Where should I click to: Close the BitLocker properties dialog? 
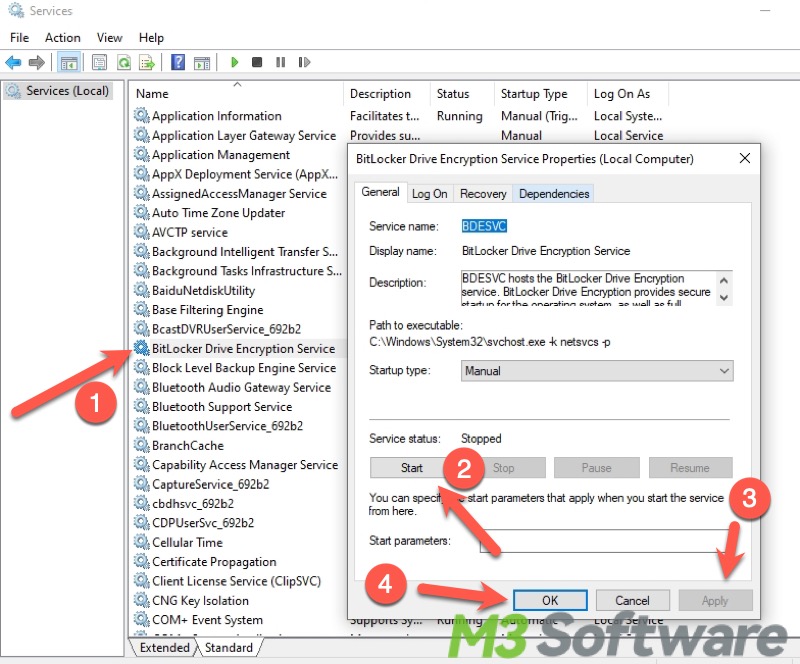[745, 158]
